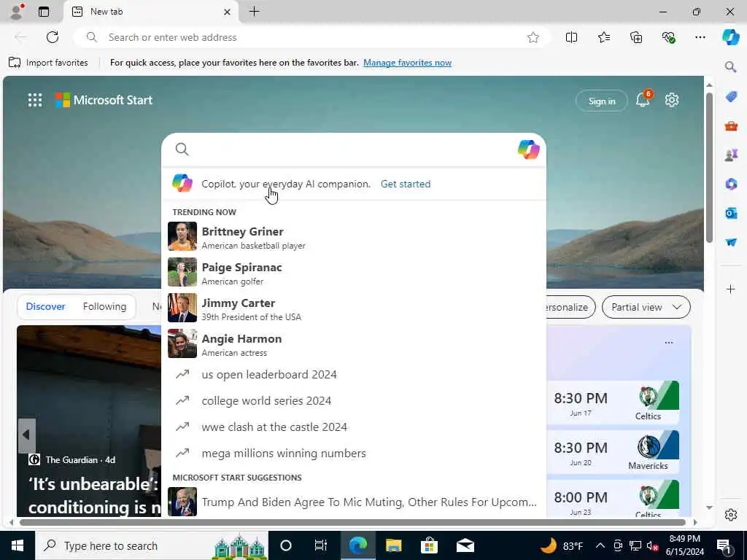Click the Sign in button
Viewport: 747px width, 560px height.
(602, 101)
